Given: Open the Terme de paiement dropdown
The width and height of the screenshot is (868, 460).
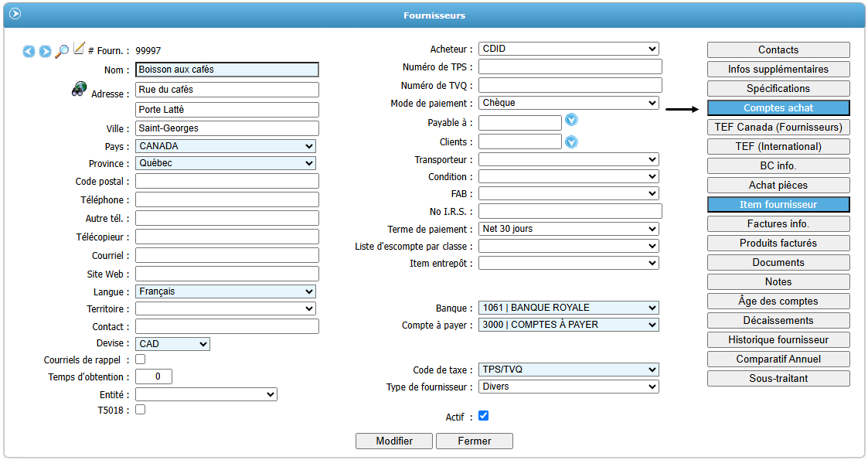Looking at the screenshot, I should [x=568, y=229].
